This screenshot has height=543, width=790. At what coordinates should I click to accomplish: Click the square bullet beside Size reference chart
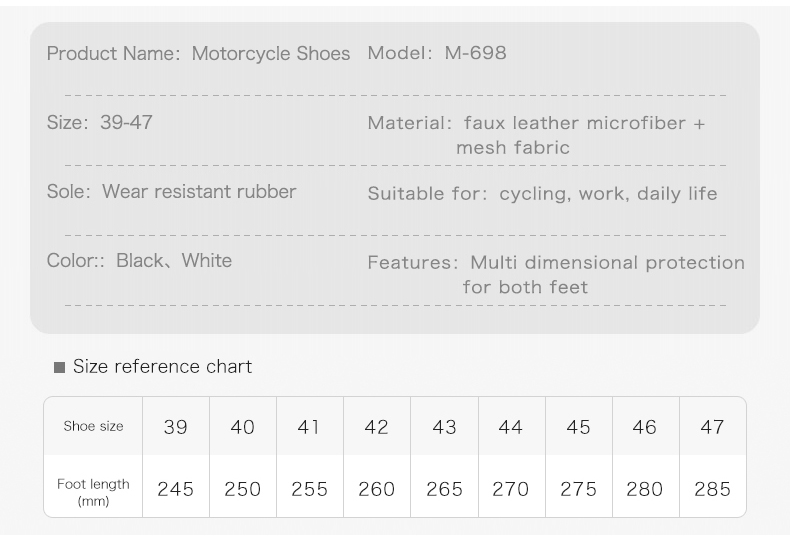pos(59,368)
